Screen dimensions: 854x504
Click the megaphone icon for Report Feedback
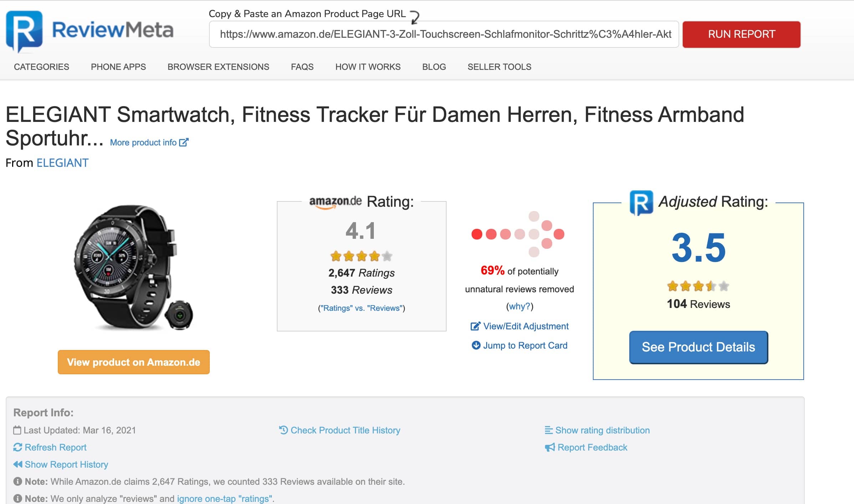(550, 447)
